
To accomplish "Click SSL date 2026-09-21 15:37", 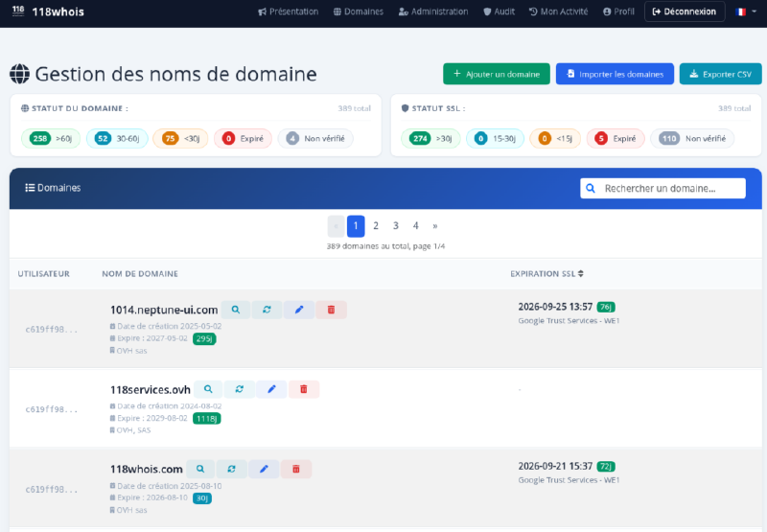I will click(555, 466).
